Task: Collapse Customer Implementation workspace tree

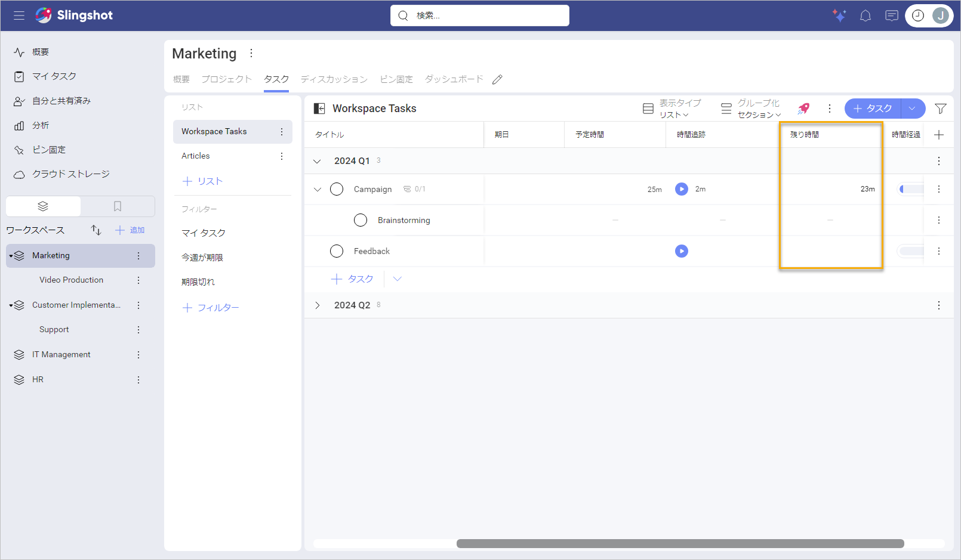Action: pos(11,305)
